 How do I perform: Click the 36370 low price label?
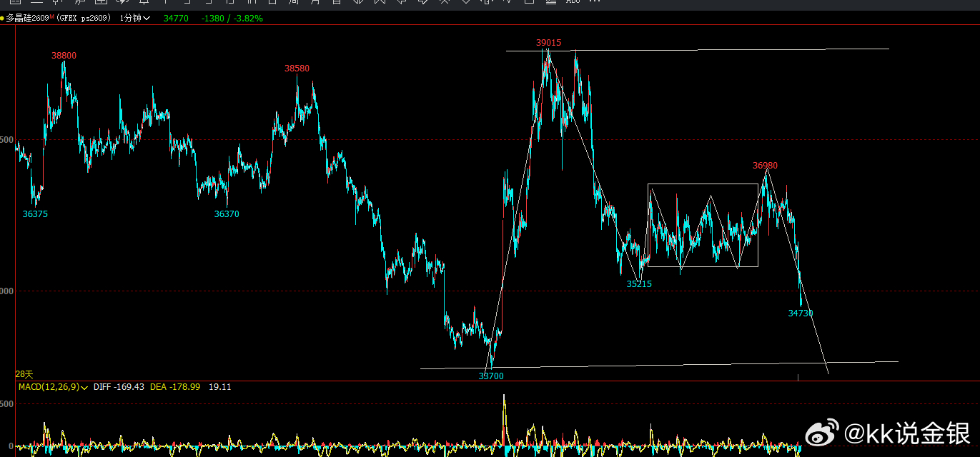pyautogui.click(x=227, y=214)
